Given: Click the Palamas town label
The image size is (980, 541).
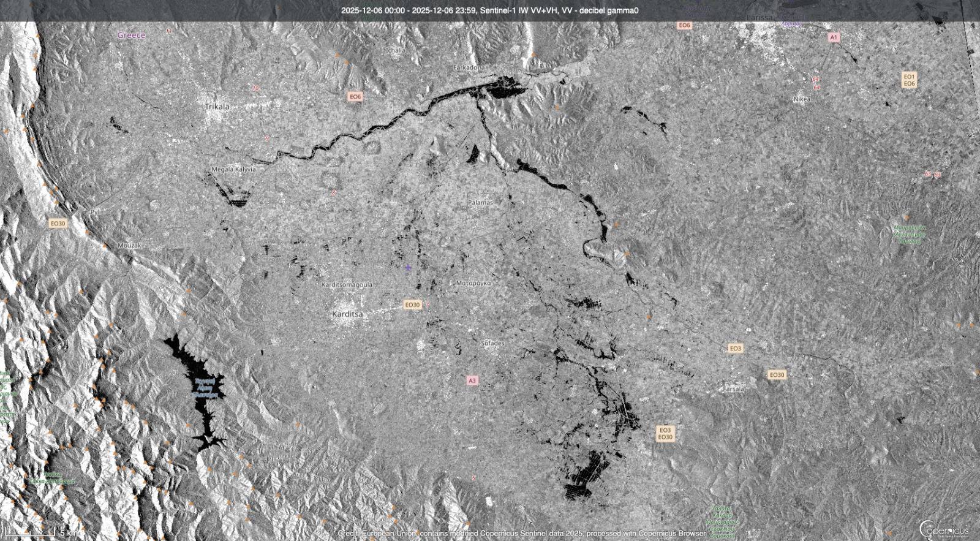Looking at the screenshot, I should pyautogui.click(x=480, y=202).
